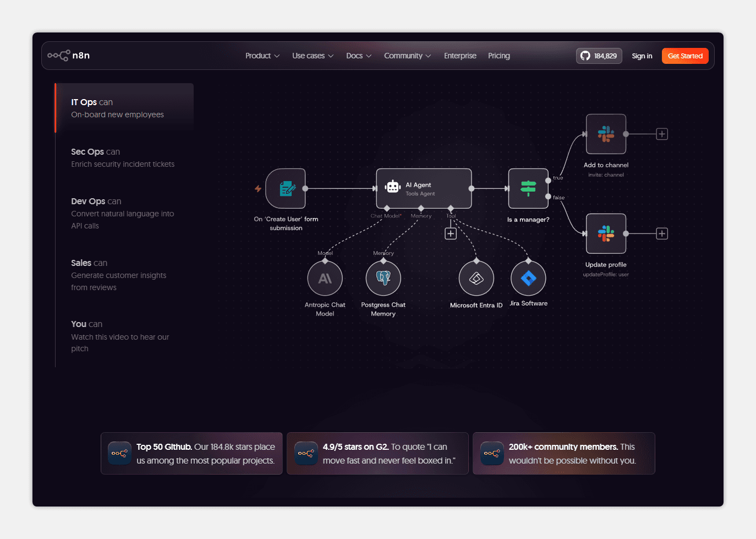Click the 'Jira Software' label
This screenshot has width=756, height=539.
pos(528,303)
